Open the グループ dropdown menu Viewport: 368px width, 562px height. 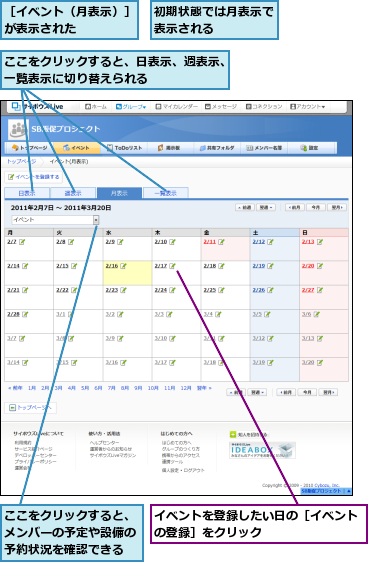point(131,107)
